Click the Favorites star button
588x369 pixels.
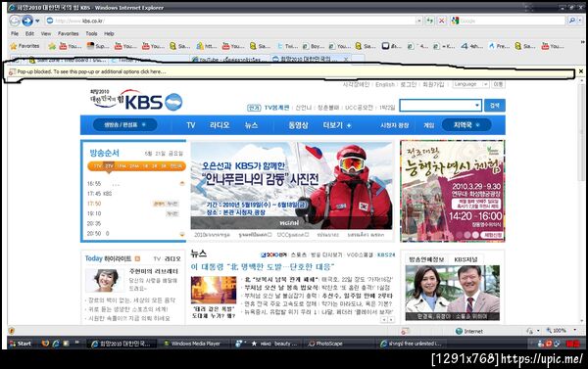tap(24, 46)
